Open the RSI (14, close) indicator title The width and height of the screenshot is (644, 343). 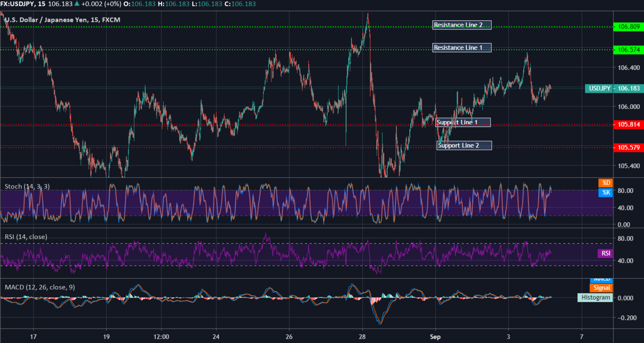point(26,237)
